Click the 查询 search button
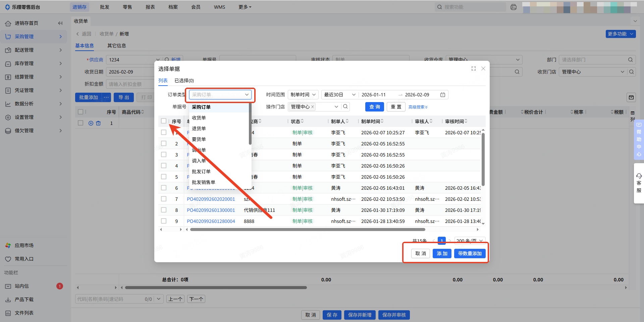The width and height of the screenshot is (644, 322). 375,107
